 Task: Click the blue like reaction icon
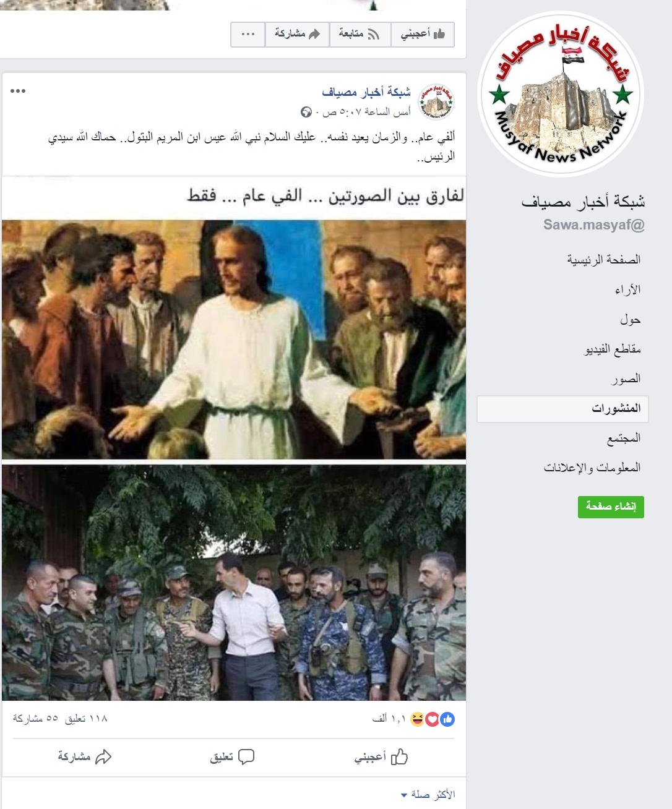pos(447,719)
